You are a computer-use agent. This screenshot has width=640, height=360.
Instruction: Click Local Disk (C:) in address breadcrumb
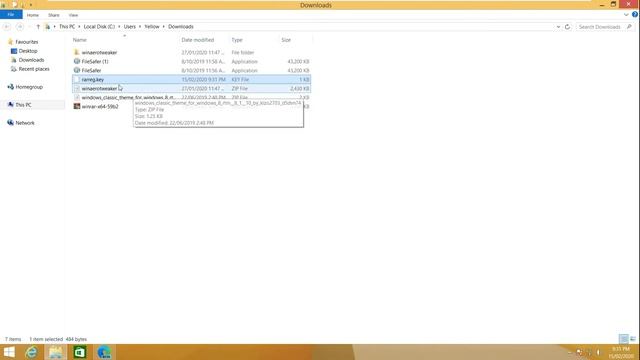pyautogui.click(x=99, y=27)
